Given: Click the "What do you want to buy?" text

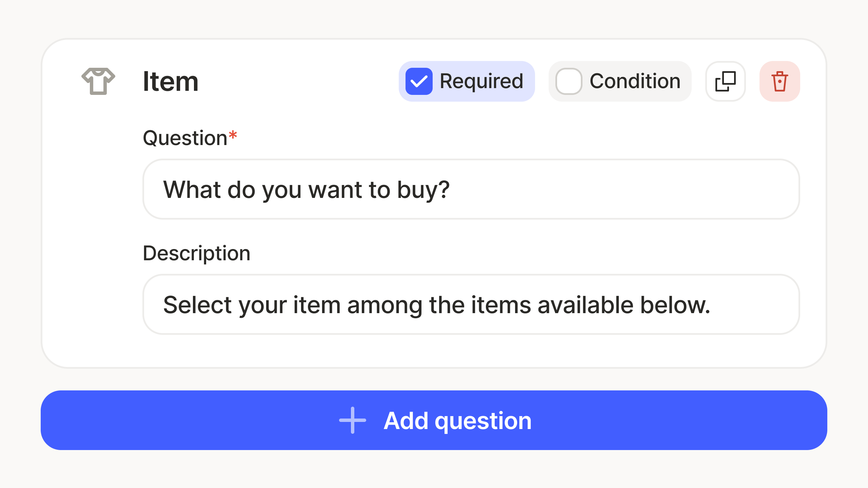Looking at the screenshot, I should point(306,189).
